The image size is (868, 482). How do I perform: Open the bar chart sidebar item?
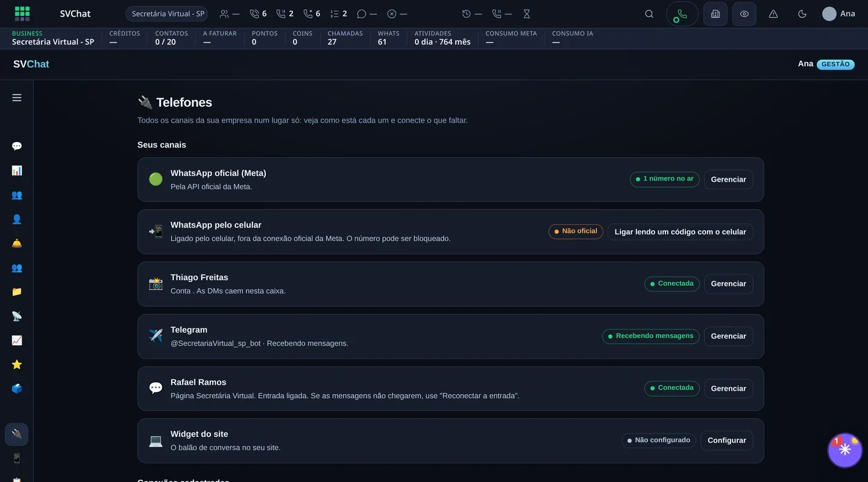pos(17,171)
